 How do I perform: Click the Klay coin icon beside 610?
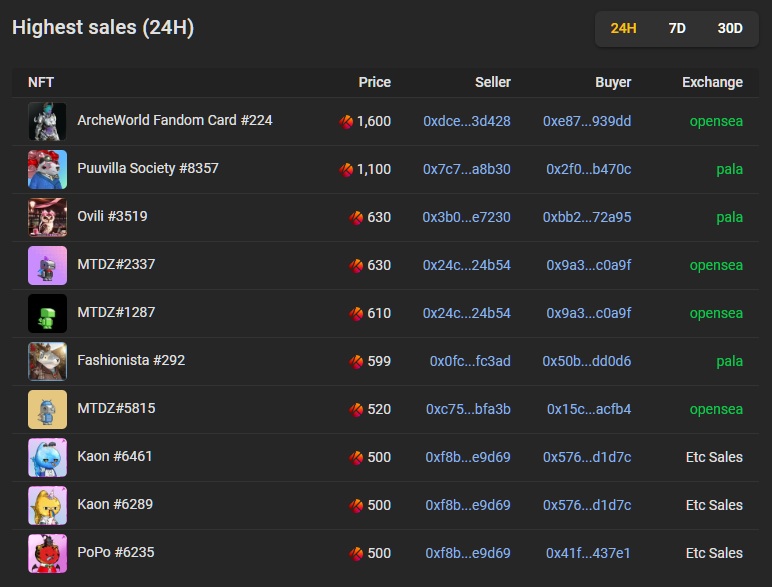coord(356,314)
